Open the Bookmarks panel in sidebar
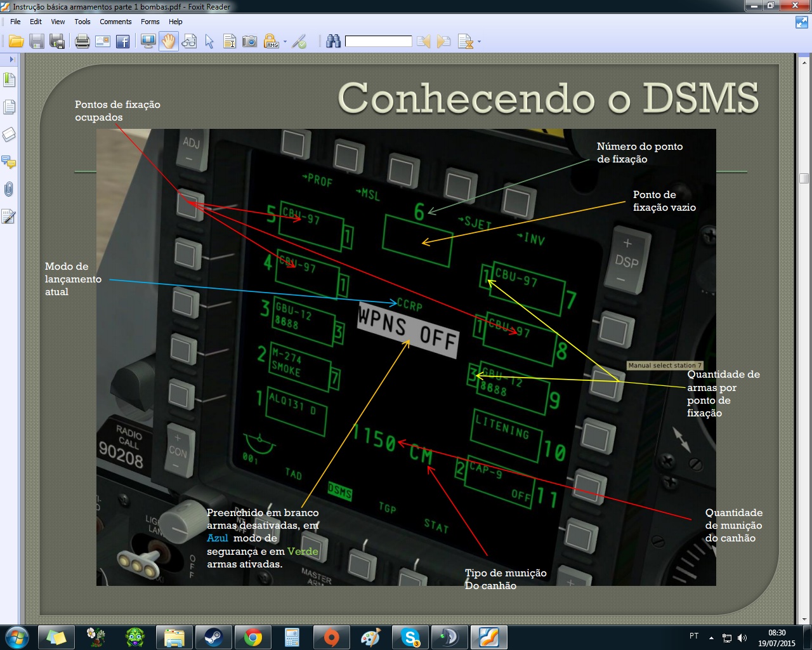This screenshot has width=812, height=650. (x=9, y=80)
